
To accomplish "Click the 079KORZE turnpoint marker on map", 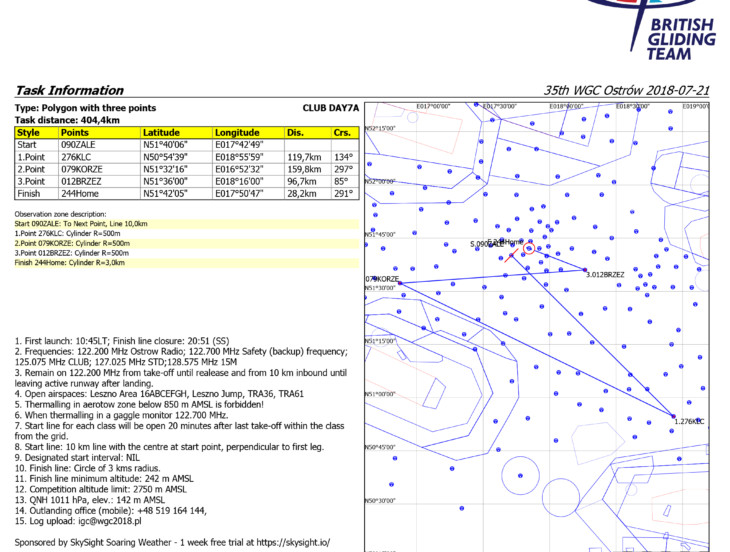I will point(399,283).
